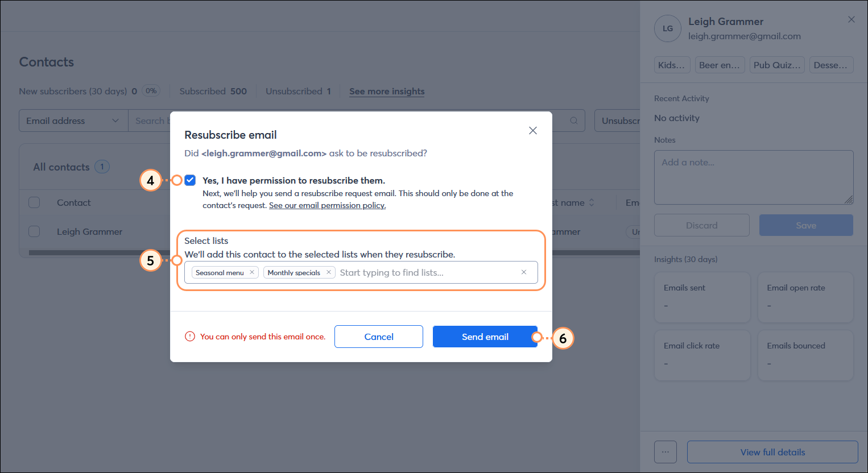Click the Email open rate insight card
This screenshot has height=473, width=868.
click(x=805, y=297)
